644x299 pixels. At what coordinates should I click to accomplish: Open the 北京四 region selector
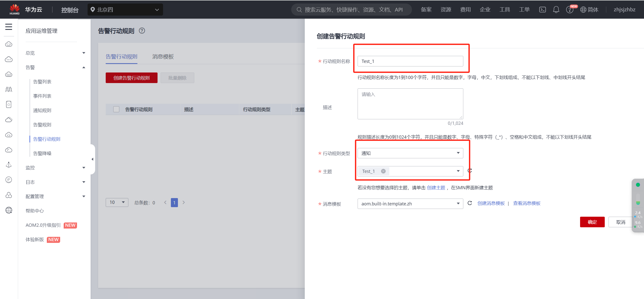tap(125, 10)
